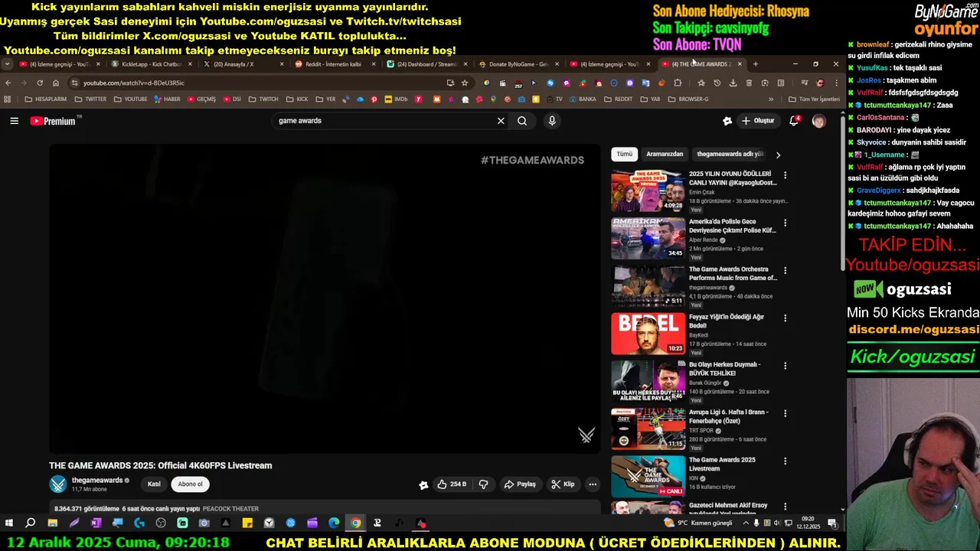Start voice search with the microphone icon
The width and height of the screenshot is (980, 551).
tap(552, 121)
